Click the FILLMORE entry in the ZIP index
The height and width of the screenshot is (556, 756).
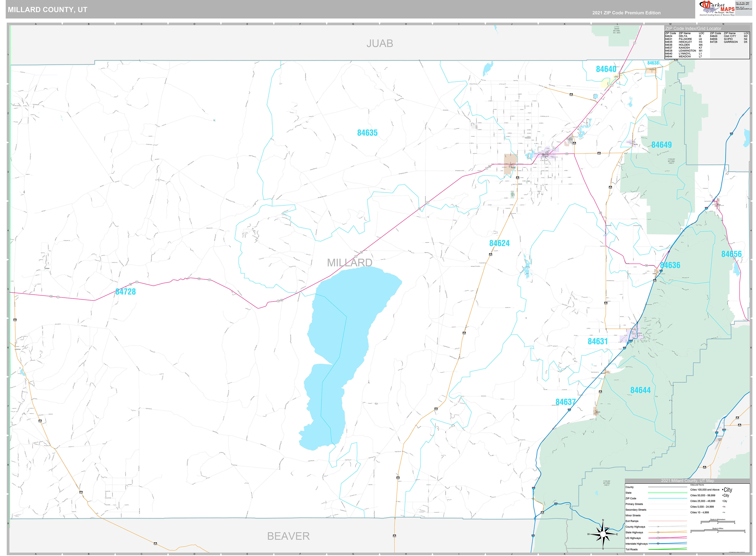click(685, 39)
